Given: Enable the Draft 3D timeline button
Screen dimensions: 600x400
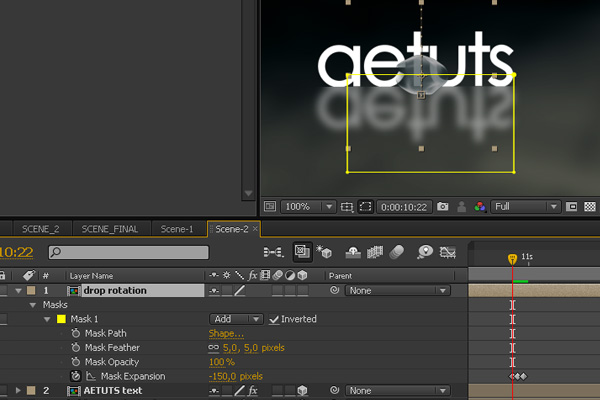Looking at the screenshot, I should click(324, 252).
